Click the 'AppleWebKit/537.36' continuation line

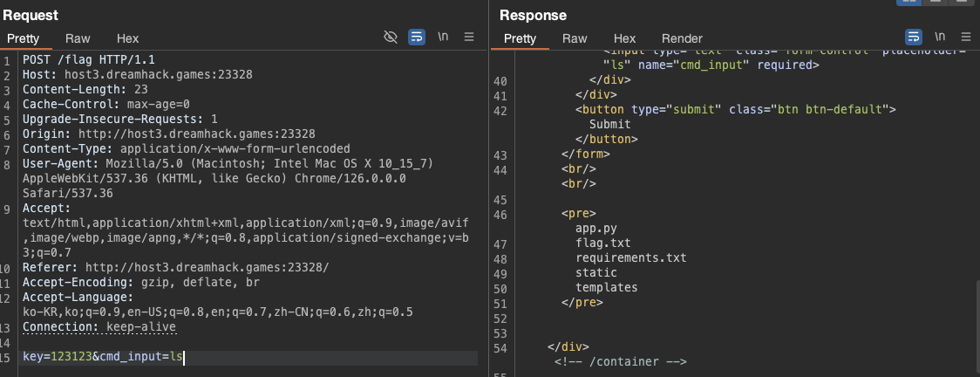click(x=214, y=179)
